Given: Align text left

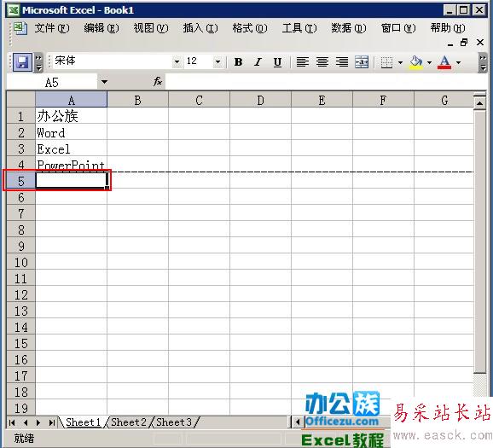Looking at the screenshot, I should 303,62.
